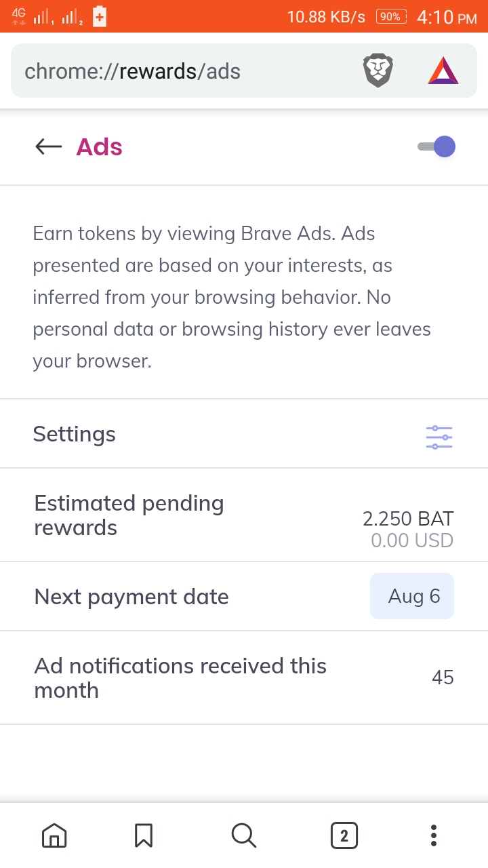Image resolution: width=488 pixels, height=868 pixels.
Task: Tap the battery icon in status bar
Action: (x=100, y=16)
